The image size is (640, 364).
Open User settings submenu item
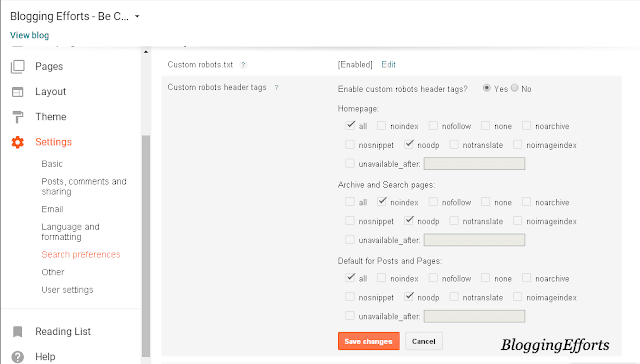coord(67,290)
